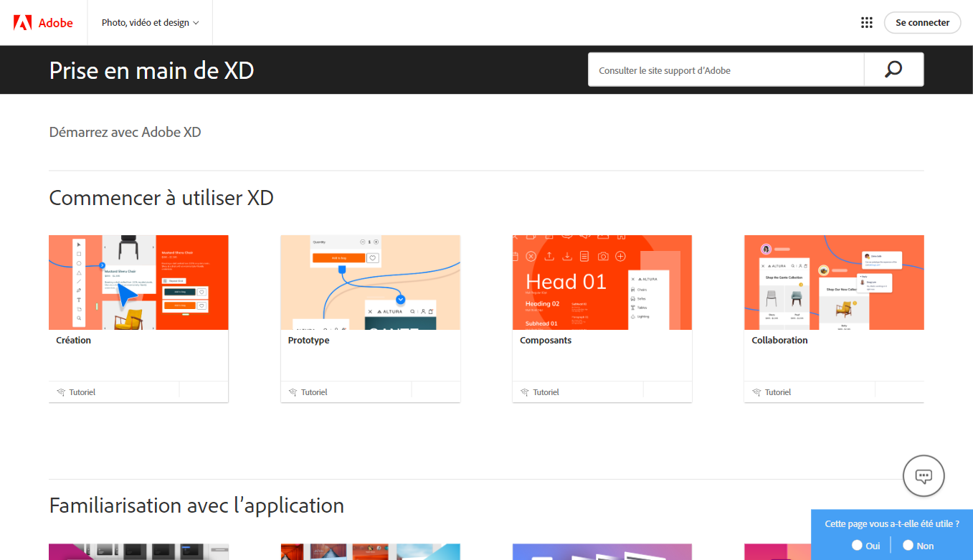The width and height of the screenshot is (973, 560).
Task: Select the Oui radio button
Action: [857, 545]
